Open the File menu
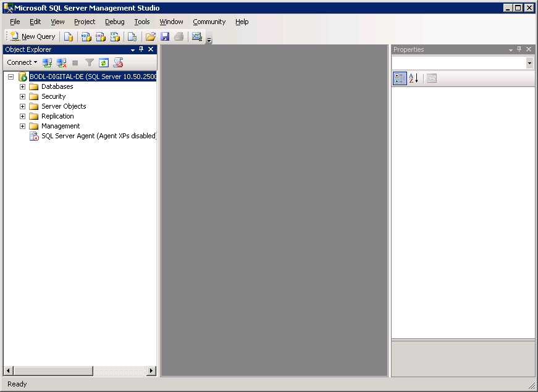Screen dimensions: 538x392 click(x=15, y=22)
